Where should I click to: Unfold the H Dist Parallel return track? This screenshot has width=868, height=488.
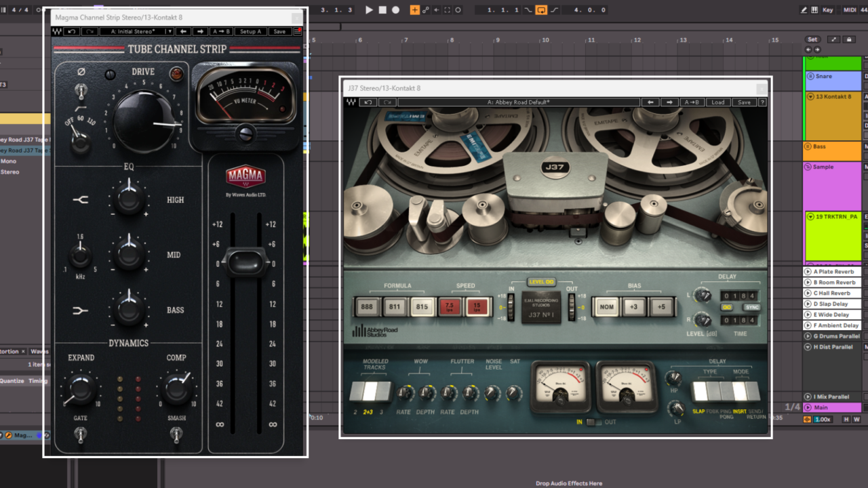tap(808, 347)
